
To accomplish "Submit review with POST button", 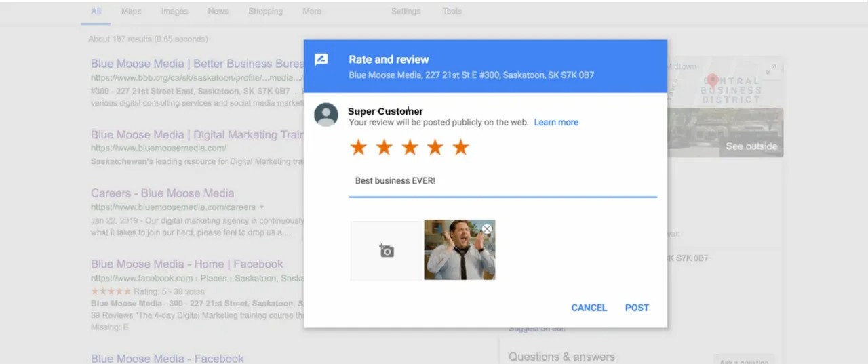I will 637,308.
